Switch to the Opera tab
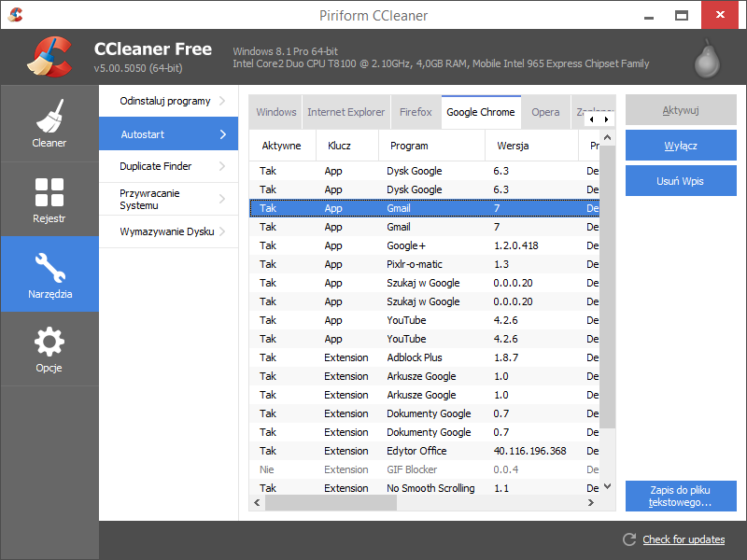 tap(545, 112)
